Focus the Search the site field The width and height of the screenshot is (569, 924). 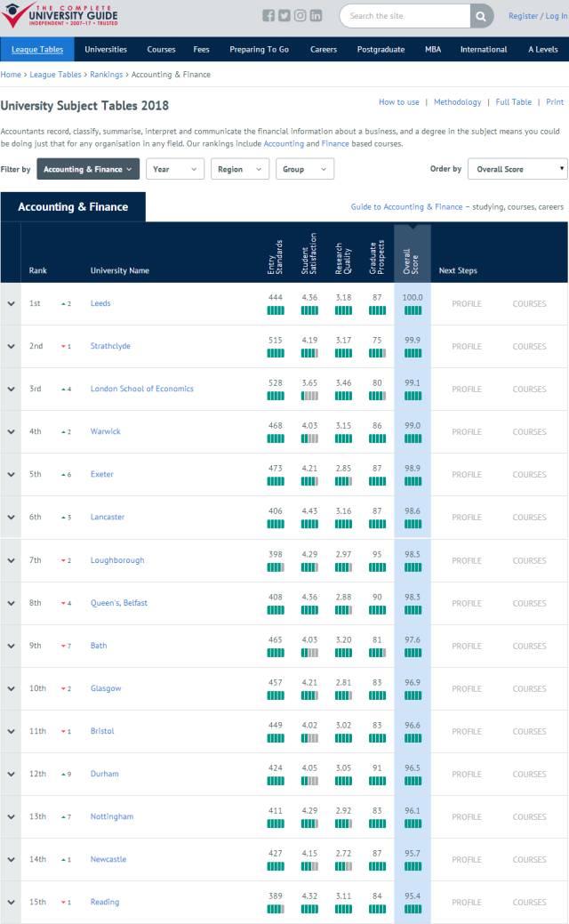pos(405,16)
